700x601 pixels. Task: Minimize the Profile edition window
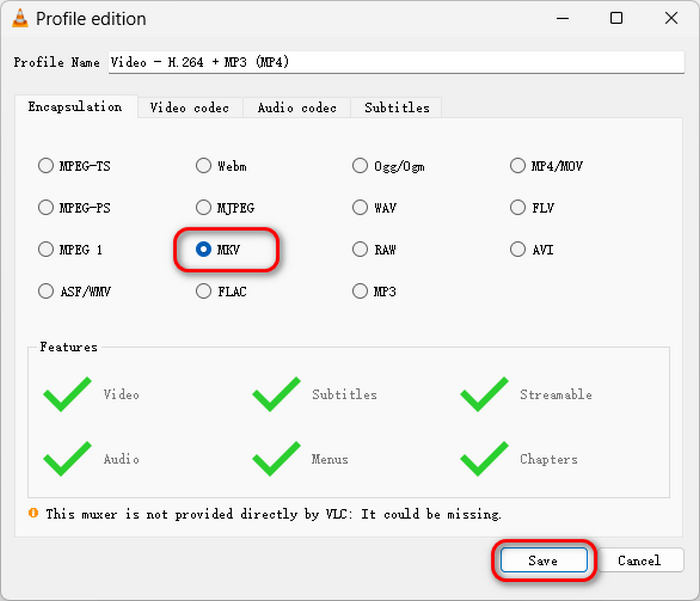(563, 18)
